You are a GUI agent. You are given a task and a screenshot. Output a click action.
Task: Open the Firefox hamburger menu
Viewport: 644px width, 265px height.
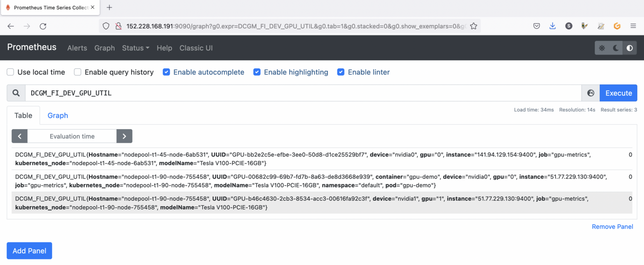tap(633, 26)
